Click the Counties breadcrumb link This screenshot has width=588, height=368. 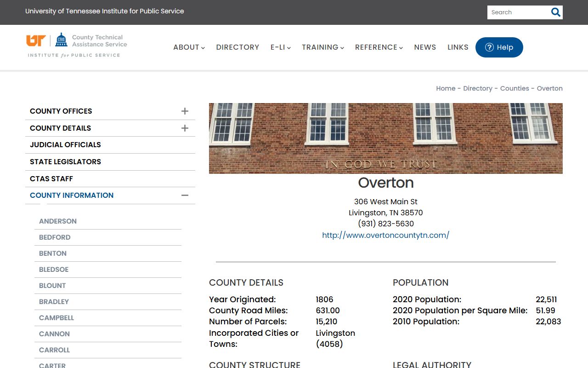click(x=514, y=88)
